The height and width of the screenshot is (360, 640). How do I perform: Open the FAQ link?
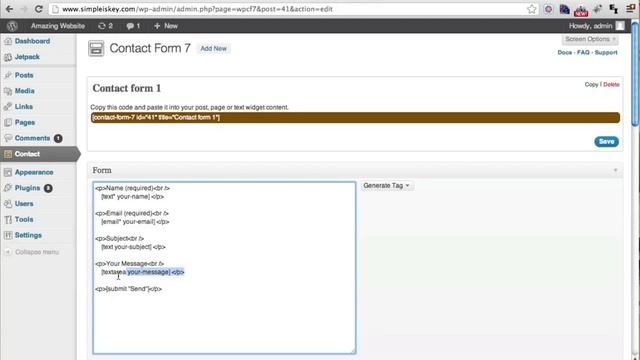(x=583, y=52)
